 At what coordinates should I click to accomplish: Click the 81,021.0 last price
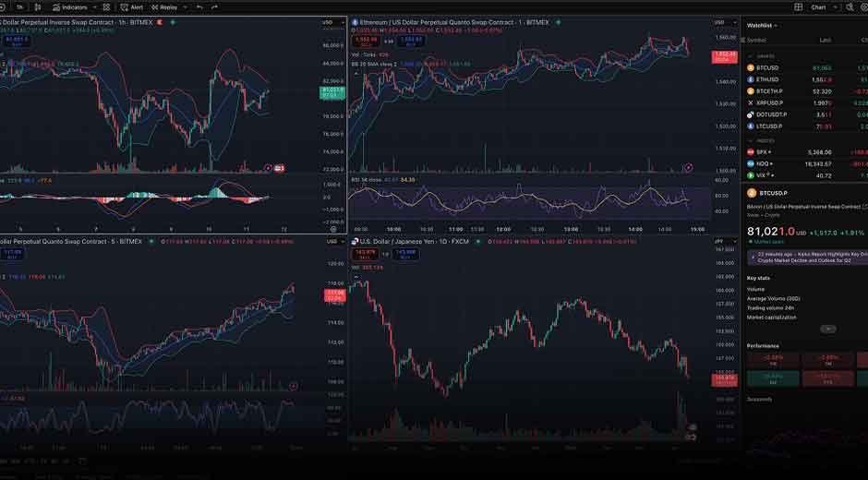(x=771, y=232)
